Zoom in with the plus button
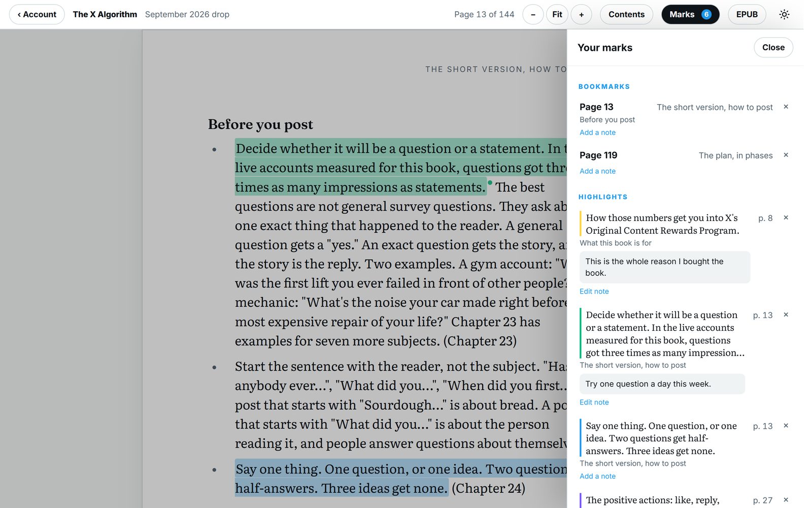The height and width of the screenshot is (508, 812). pyautogui.click(x=581, y=14)
